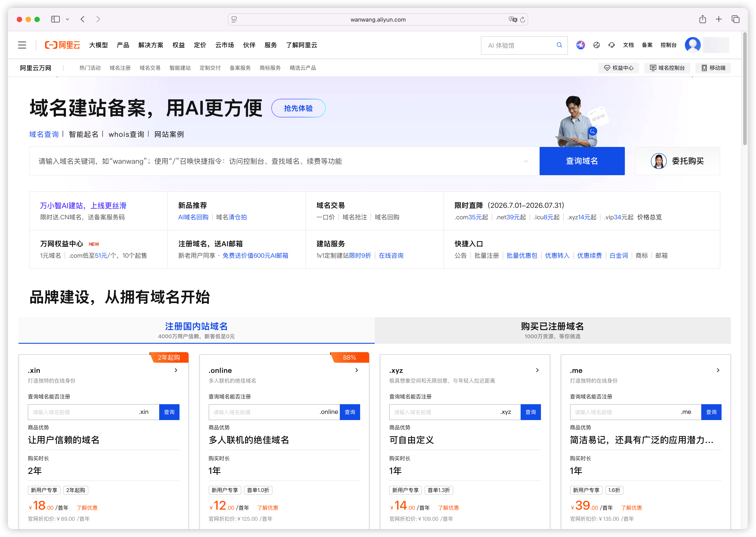Image resolution: width=756 pixels, height=537 pixels.
Task: Open the hamburger menu beside Aliyun logo
Action: coord(22,45)
